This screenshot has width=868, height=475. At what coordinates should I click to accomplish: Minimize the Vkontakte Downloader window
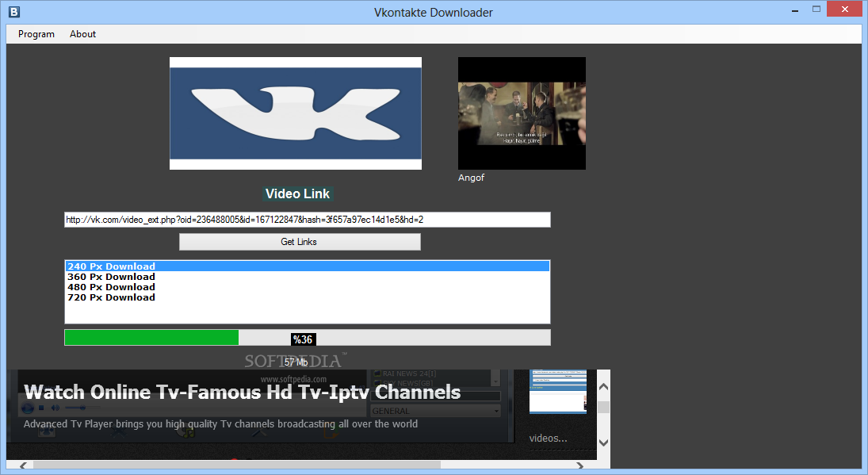point(795,10)
